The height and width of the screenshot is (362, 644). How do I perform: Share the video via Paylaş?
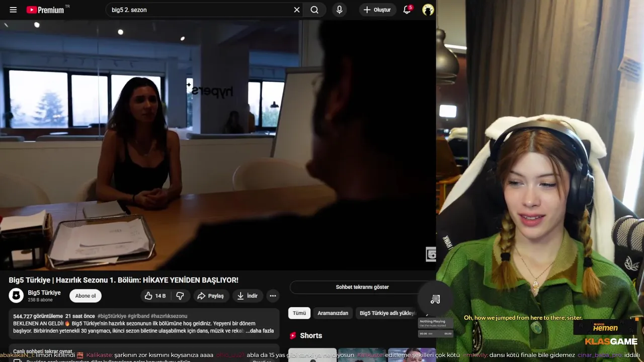210,296
